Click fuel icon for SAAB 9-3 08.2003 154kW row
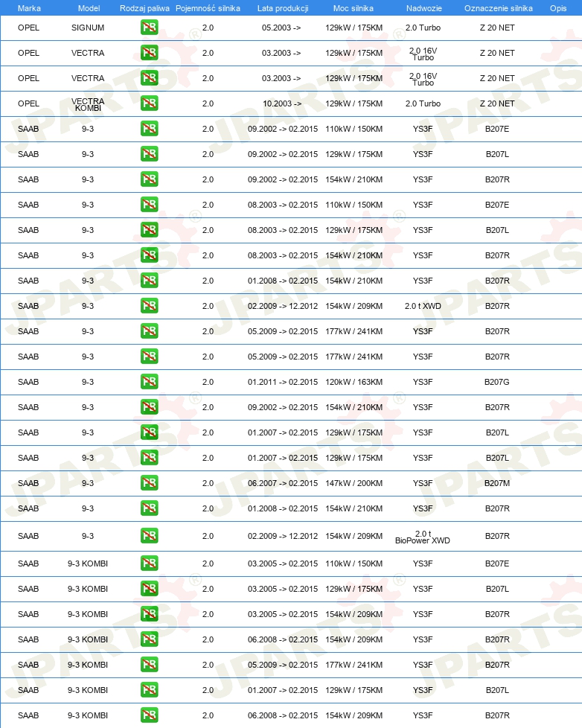This screenshot has width=582, height=728. (149, 255)
